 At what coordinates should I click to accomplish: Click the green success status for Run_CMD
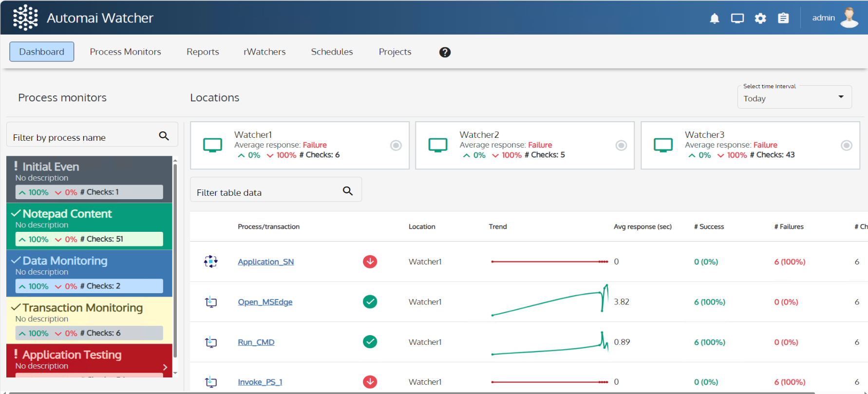pos(370,342)
